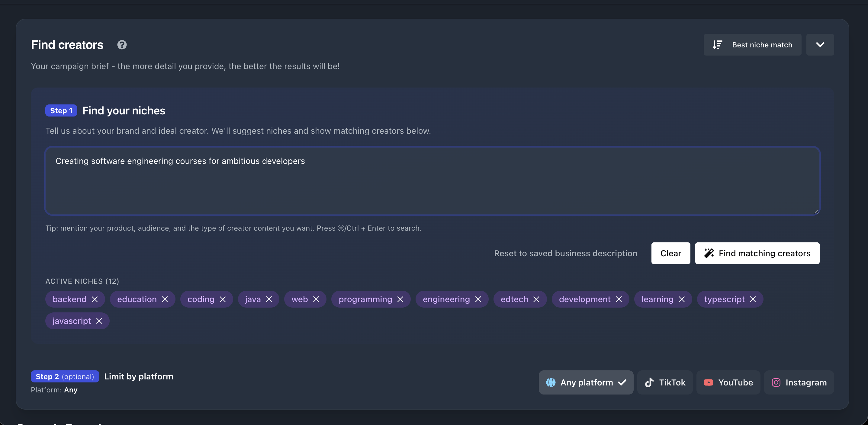This screenshot has width=868, height=425.
Task: Remove the programming niche tag
Action: (400, 299)
